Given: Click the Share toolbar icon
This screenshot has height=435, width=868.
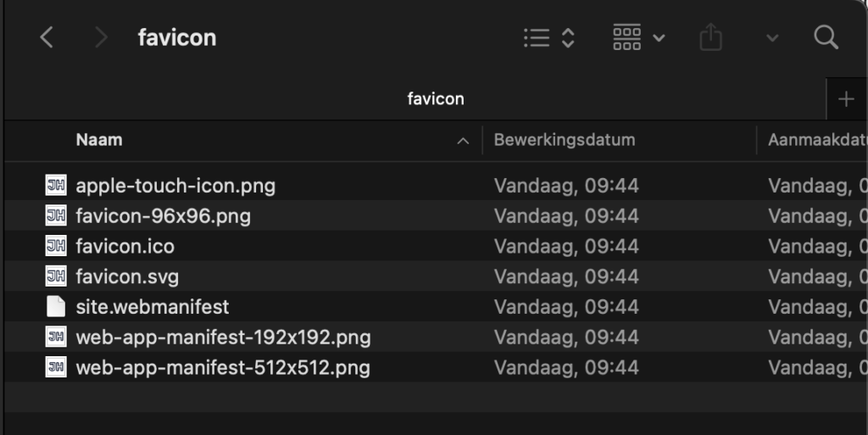Looking at the screenshot, I should 711,37.
